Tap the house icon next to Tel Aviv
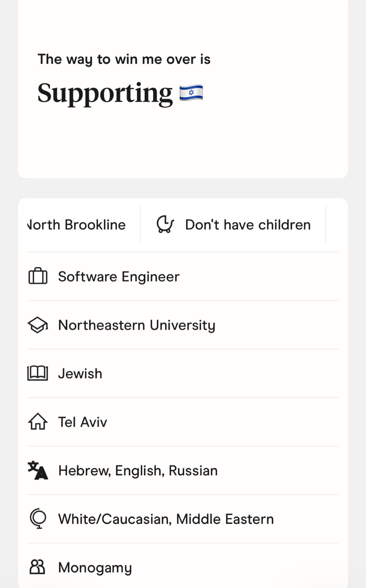366x588 pixels. click(x=38, y=422)
